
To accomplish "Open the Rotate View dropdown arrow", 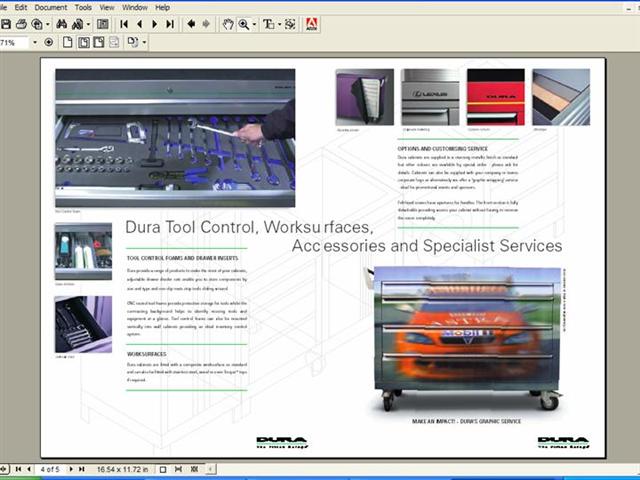I will coord(144,42).
